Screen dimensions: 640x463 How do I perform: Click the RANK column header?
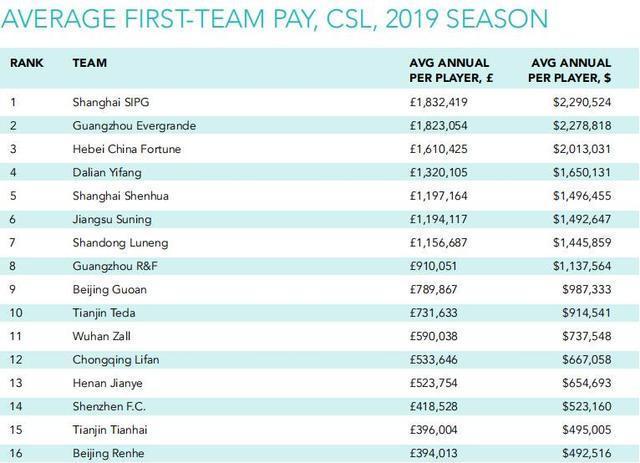pyautogui.click(x=26, y=62)
